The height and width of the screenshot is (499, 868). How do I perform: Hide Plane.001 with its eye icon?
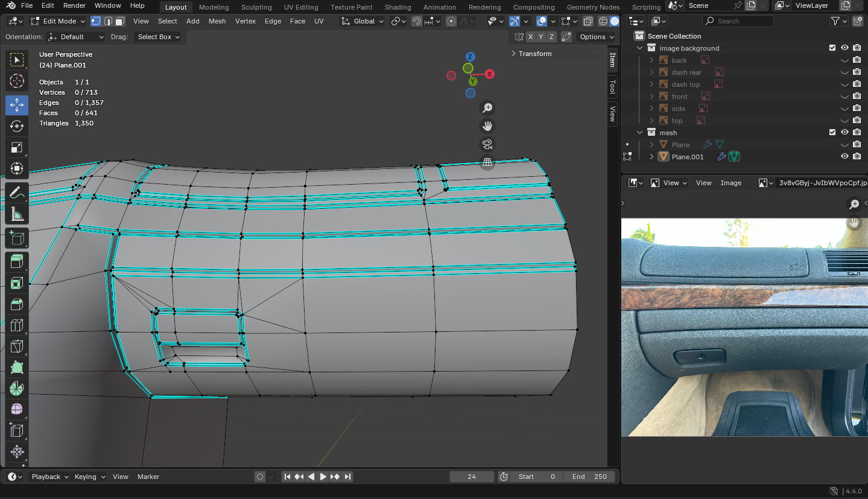click(x=845, y=156)
